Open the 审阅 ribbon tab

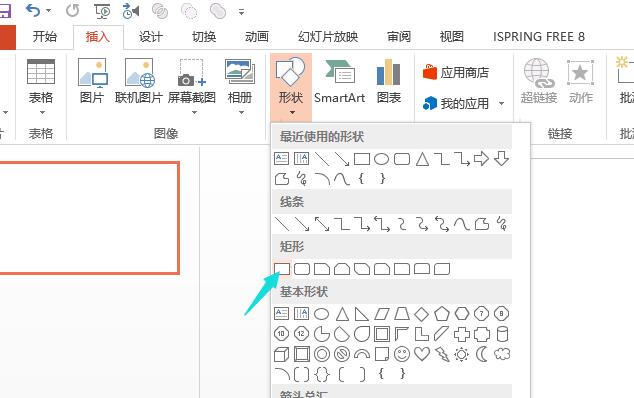coord(399,37)
